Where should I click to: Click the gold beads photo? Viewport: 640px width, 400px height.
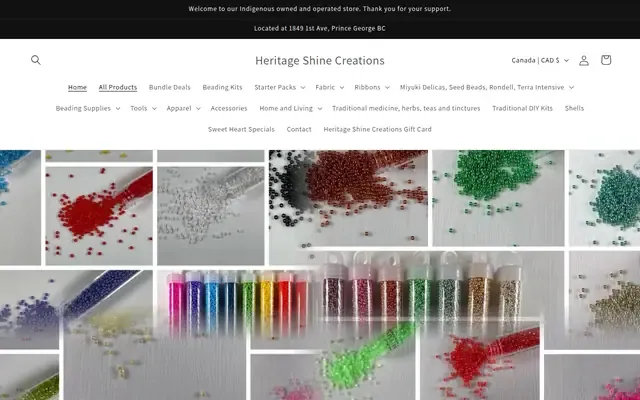(604, 300)
